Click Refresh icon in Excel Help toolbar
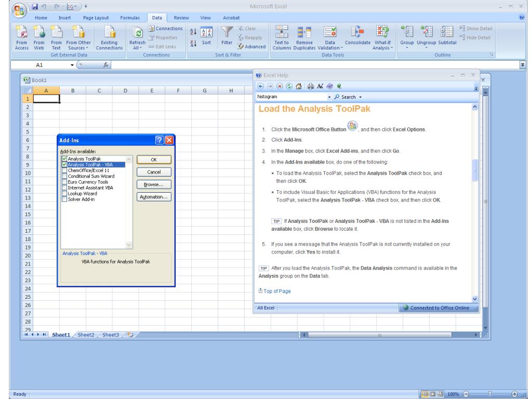 tap(289, 86)
